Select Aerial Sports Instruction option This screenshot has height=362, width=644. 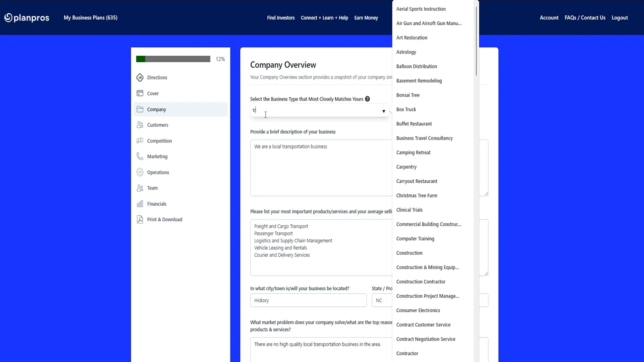[433, 9]
